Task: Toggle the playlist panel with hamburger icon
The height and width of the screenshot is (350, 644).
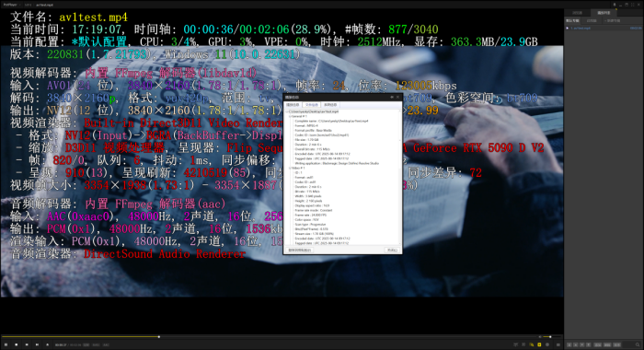Action: pyautogui.click(x=558, y=345)
